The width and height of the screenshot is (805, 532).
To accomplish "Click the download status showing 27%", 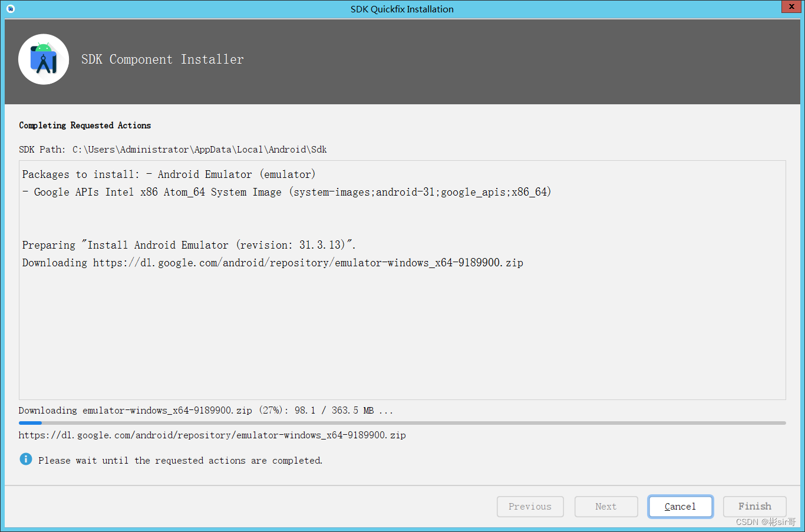I will [x=206, y=411].
